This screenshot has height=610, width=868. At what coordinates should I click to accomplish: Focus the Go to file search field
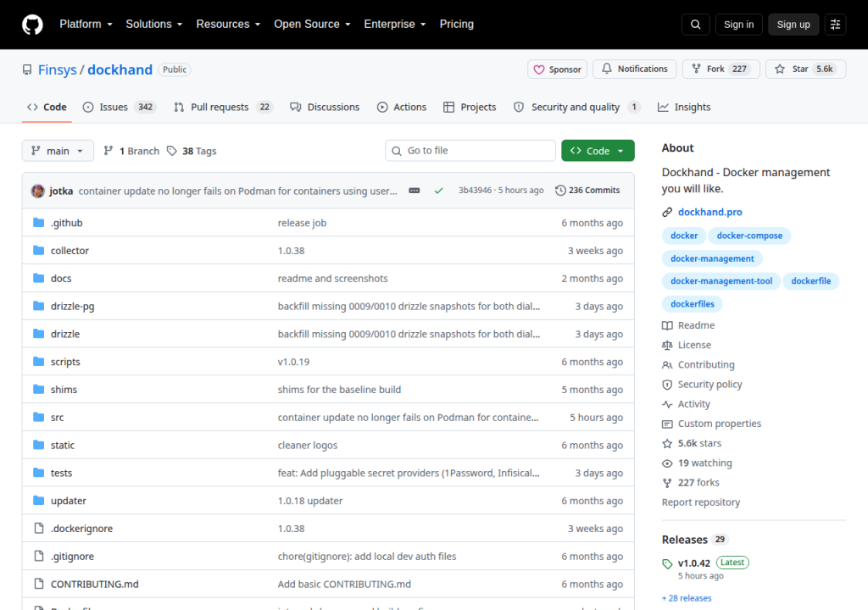click(470, 151)
